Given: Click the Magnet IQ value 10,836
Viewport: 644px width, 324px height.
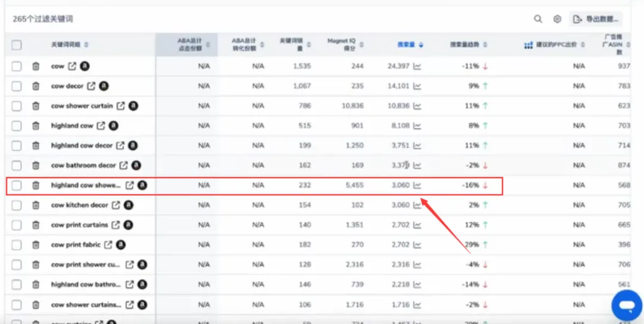Looking at the screenshot, I should 352,106.
